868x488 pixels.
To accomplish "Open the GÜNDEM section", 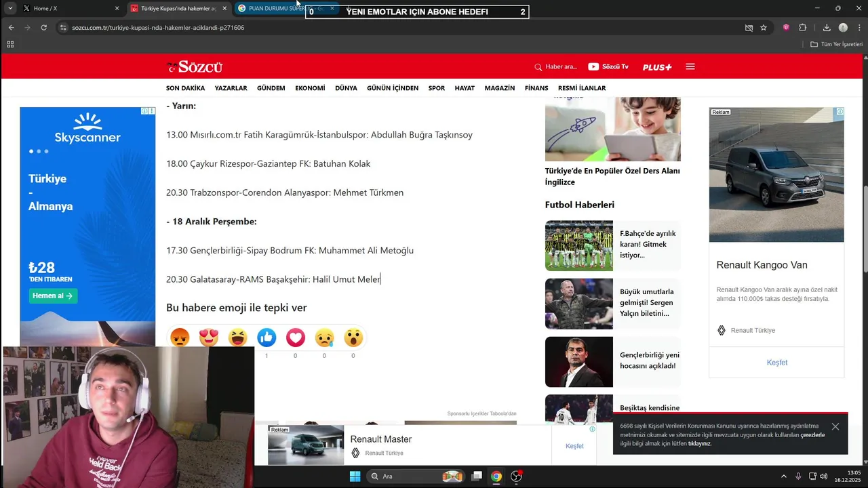I will (x=271, y=88).
